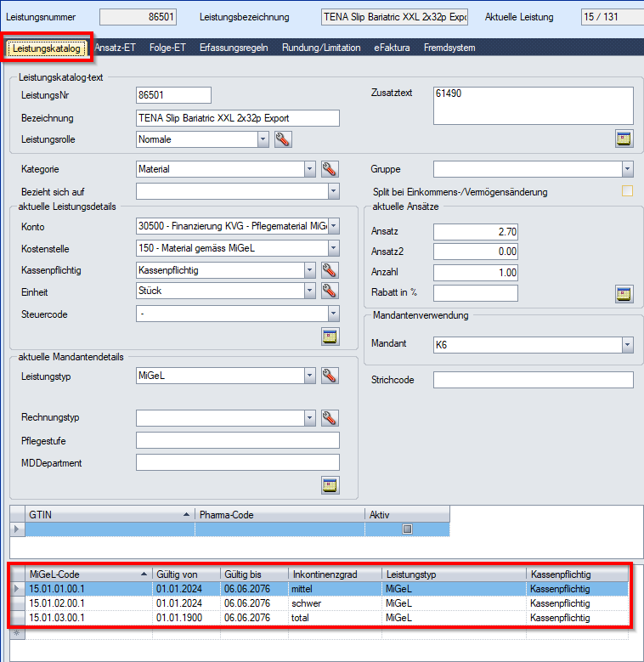Image resolution: width=644 pixels, height=662 pixels.
Task: Click the row selector arrow in GTIN table
Action: pyautogui.click(x=17, y=529)
